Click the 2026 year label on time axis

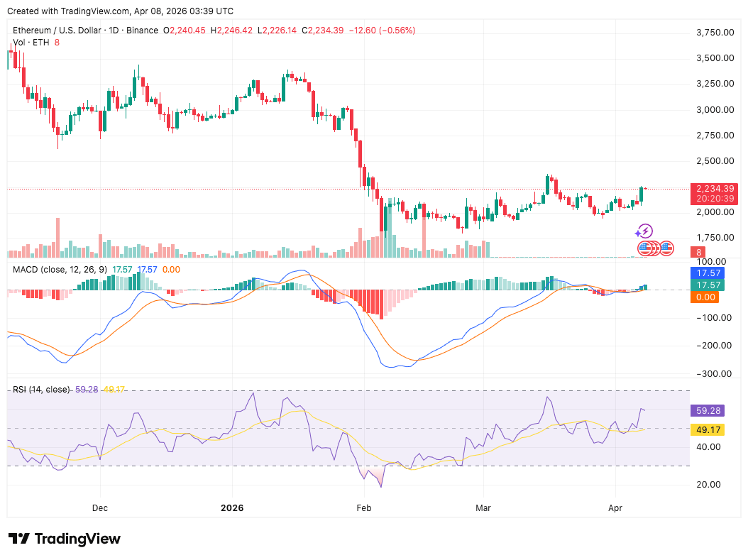pyautogui.click(x=232, y=508)
